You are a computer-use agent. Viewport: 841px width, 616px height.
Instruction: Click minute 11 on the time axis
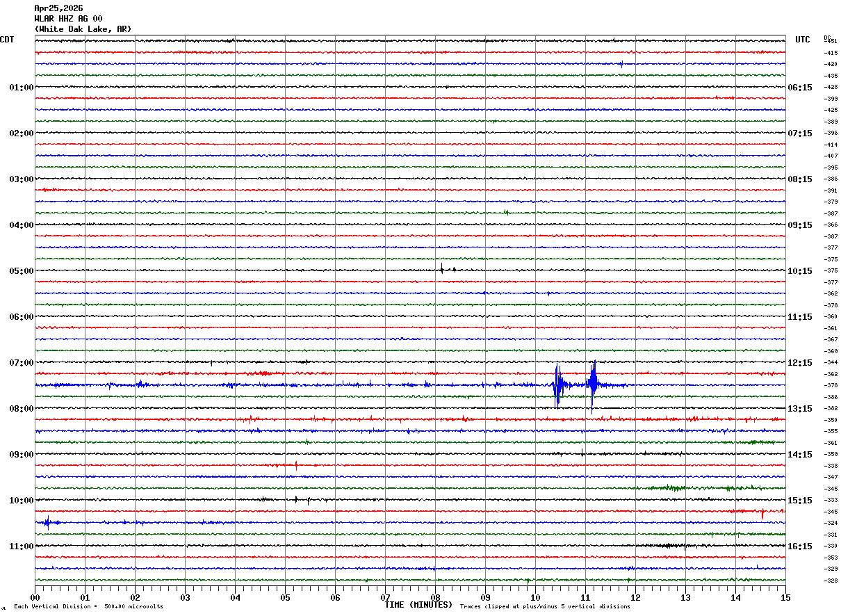point(585,597)
